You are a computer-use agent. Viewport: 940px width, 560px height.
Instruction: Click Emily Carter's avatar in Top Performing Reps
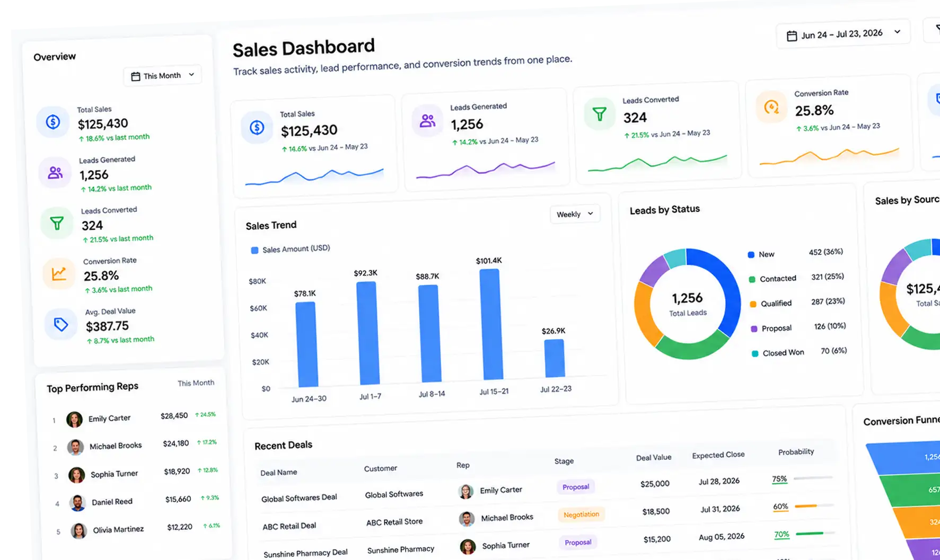pyautogui.click(x=74, y=420)
